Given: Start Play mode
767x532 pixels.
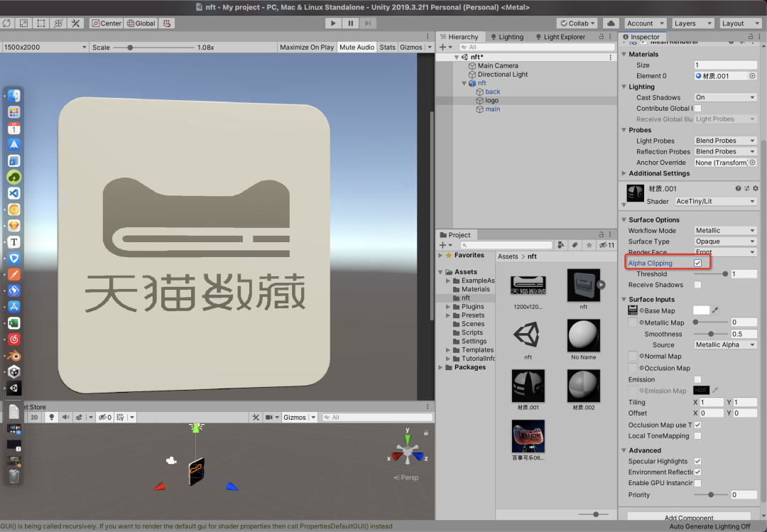Looking at the screenshot, I should 333,23.
